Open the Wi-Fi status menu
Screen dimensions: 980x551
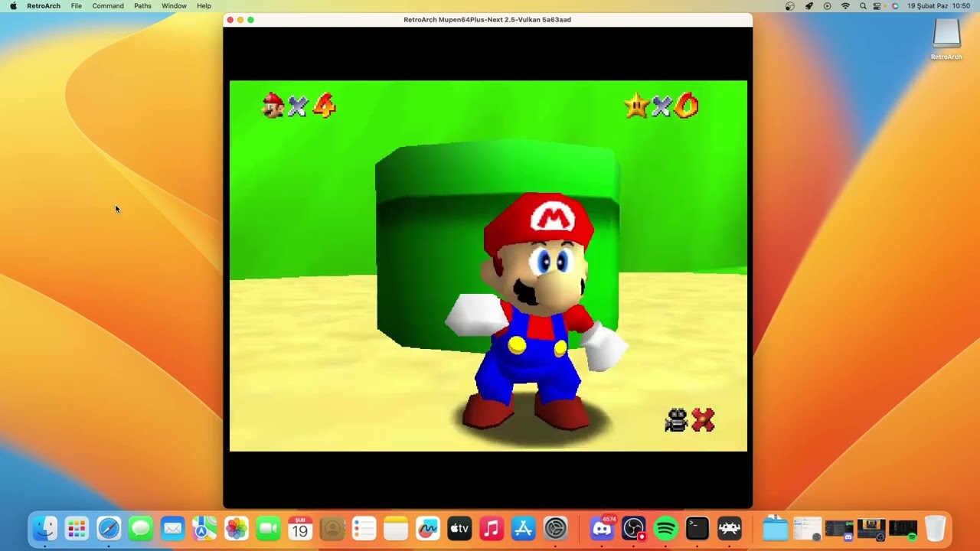click(845, 6)
